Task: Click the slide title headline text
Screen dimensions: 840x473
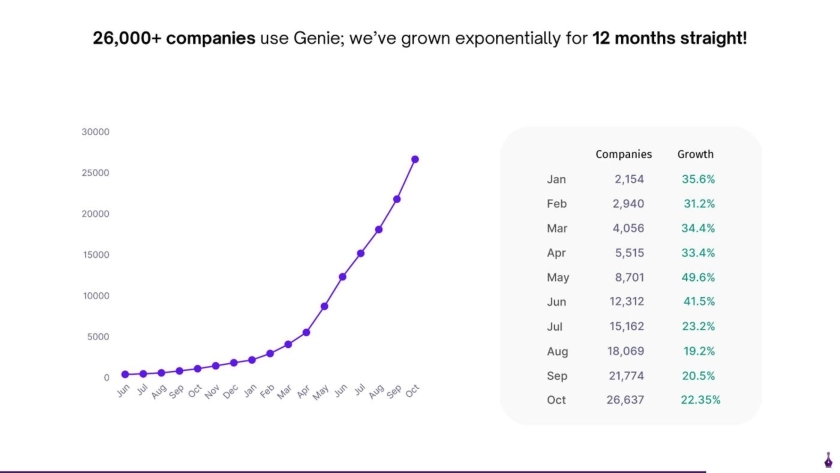Action: click(x=420, y=39)
